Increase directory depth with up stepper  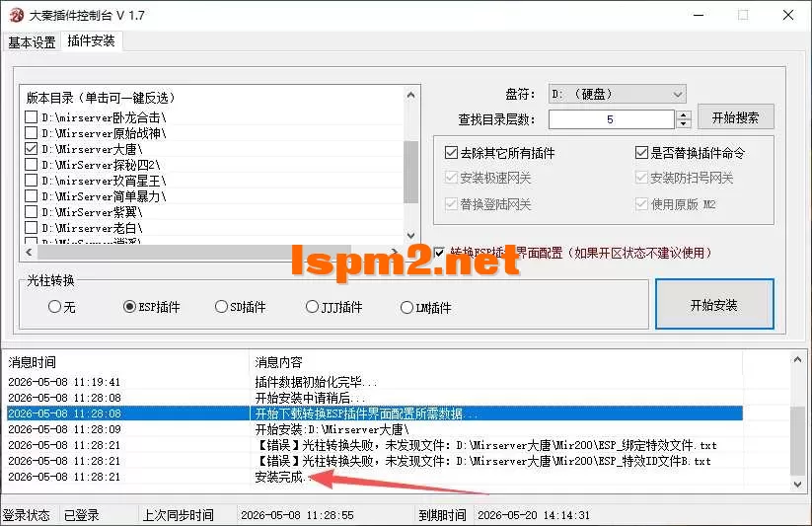(684, 115)
